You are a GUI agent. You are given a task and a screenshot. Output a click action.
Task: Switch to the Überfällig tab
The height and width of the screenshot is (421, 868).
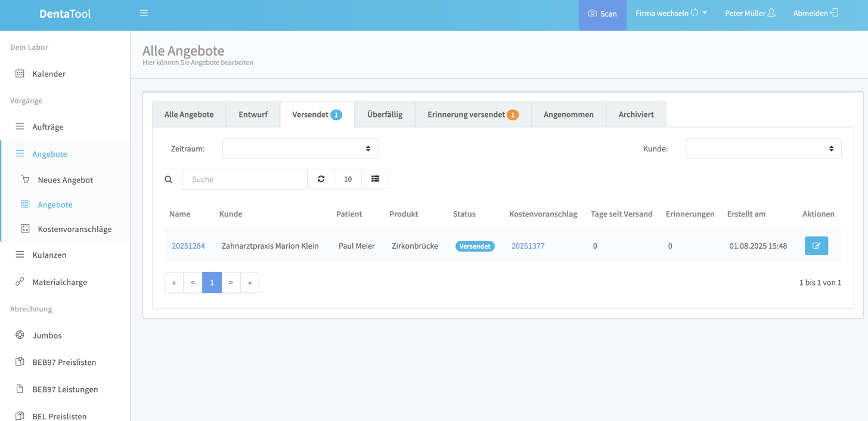pyautogui.click(x=385, y=114)
